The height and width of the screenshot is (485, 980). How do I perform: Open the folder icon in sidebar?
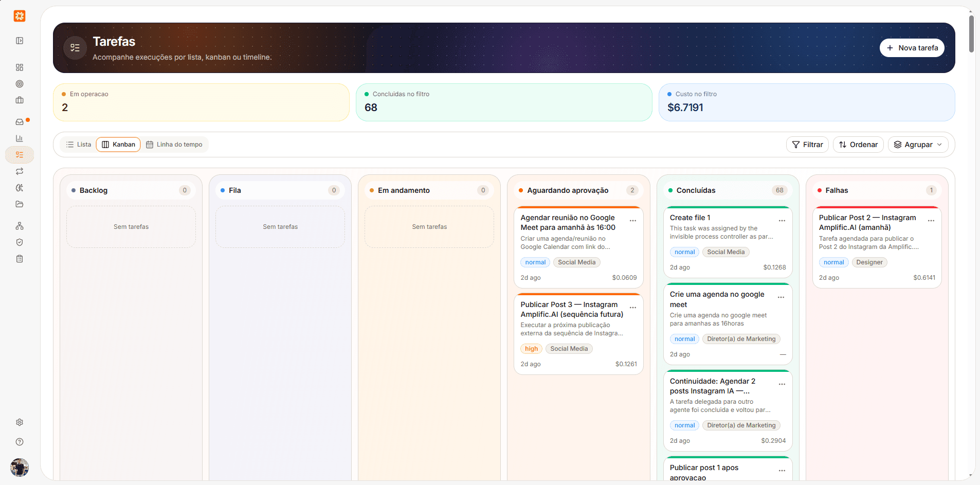20,204
